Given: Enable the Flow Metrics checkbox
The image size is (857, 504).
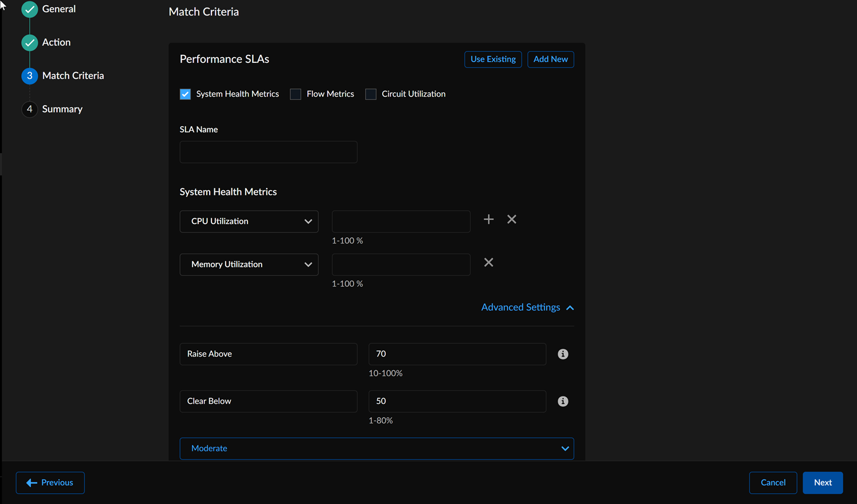Looking at the screenshot, I should [x=295, y=94].
